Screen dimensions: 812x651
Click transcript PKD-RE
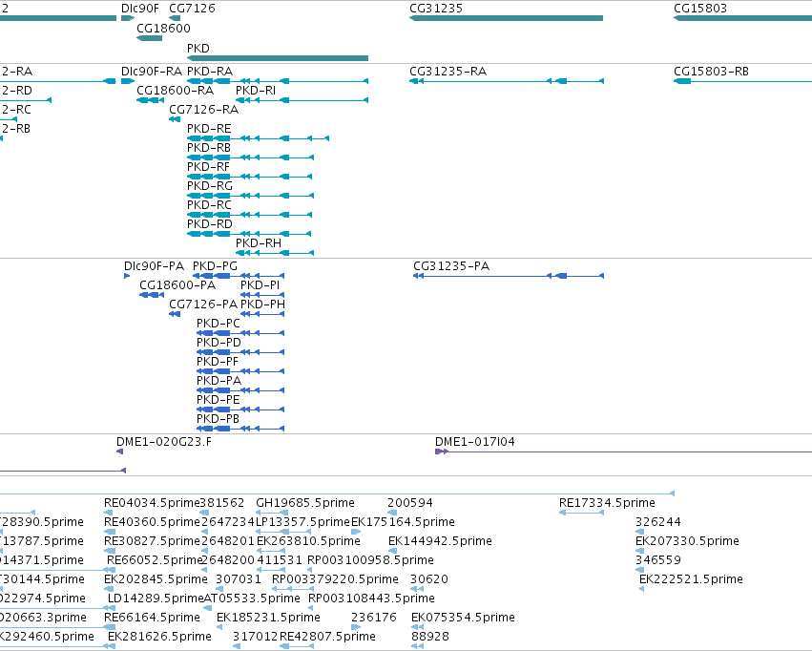coord(258,138)
